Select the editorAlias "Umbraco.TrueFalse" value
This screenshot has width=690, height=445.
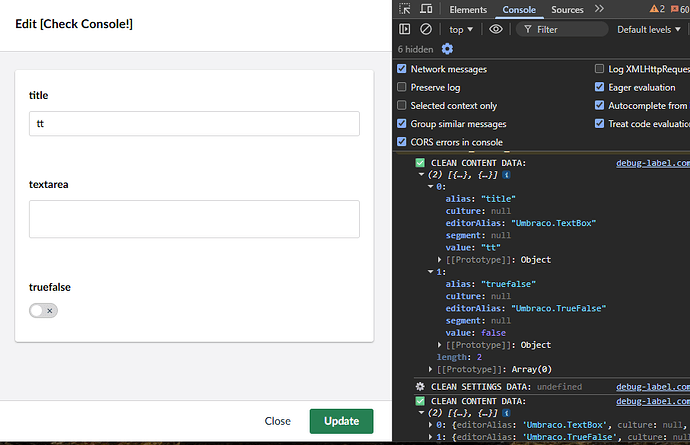click(558, 309)
